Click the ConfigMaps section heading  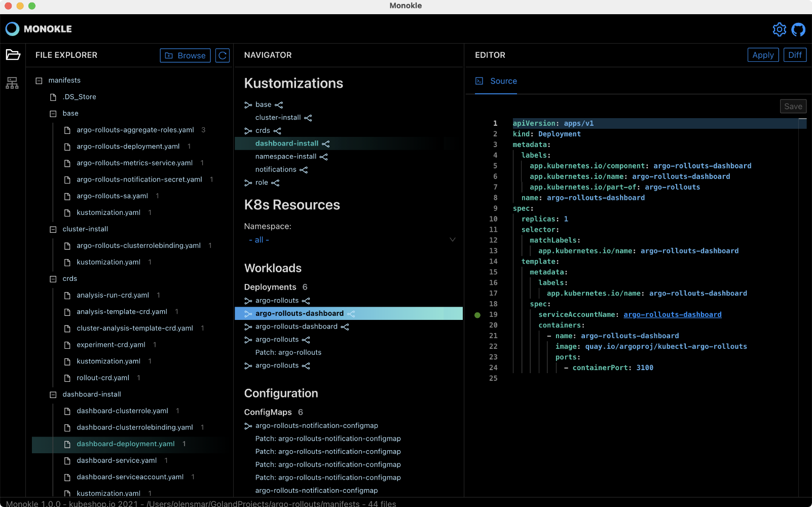point(268,412)
